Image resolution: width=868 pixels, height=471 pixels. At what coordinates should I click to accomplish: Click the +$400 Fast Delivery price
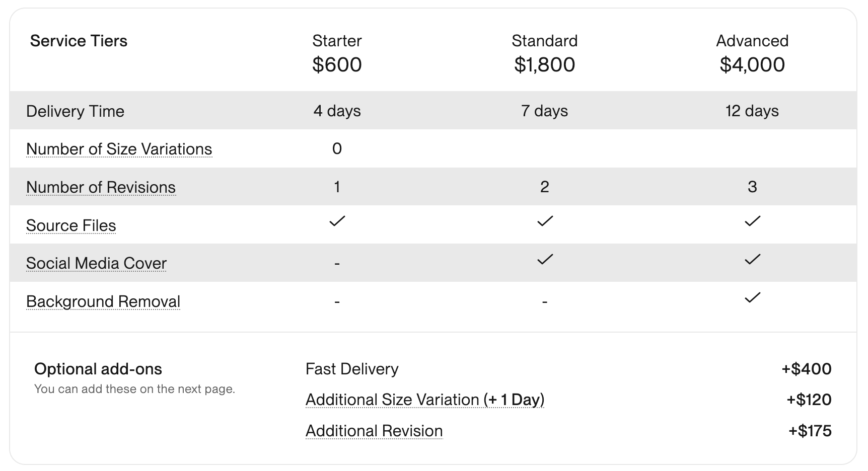pyautogui.click(x=807, y=369)
